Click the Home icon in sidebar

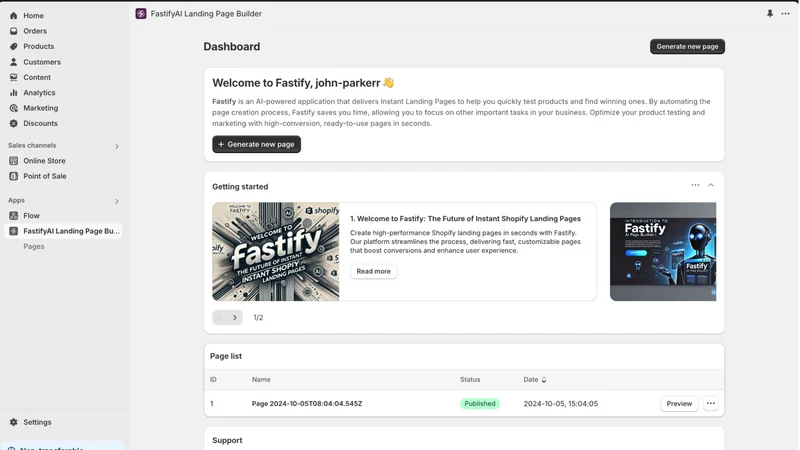click(14, 16)
